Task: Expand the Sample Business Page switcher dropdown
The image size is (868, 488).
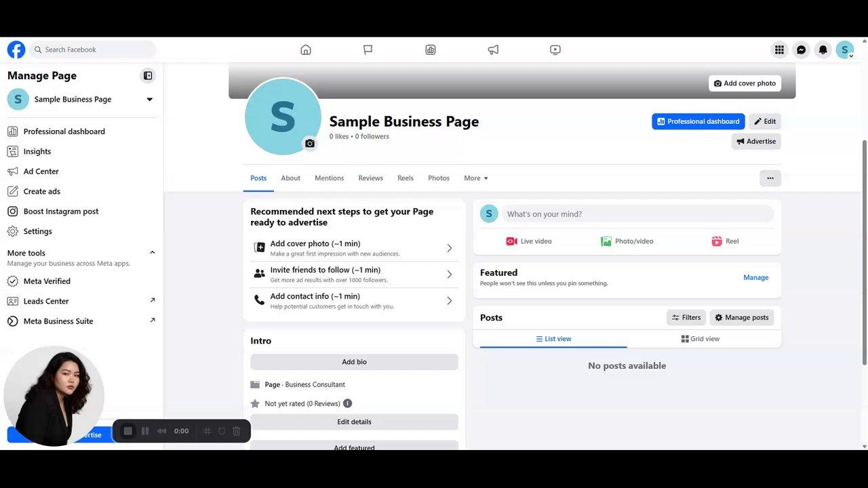Action: tap(150, 100)
